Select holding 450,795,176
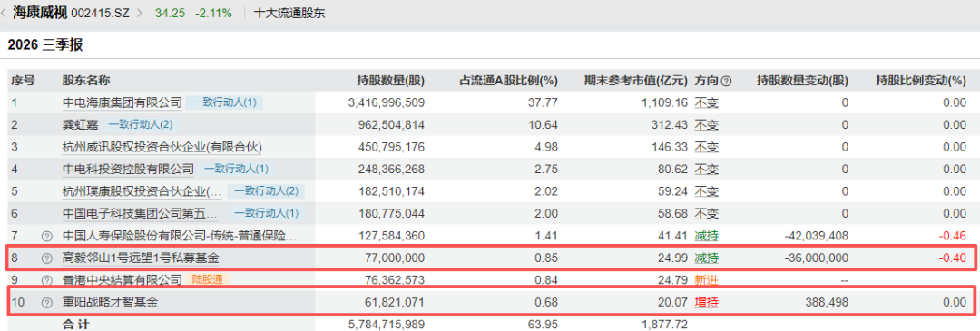Image resolution: width=980 pixels, height=331 pixels. click(x=391, y=147)
